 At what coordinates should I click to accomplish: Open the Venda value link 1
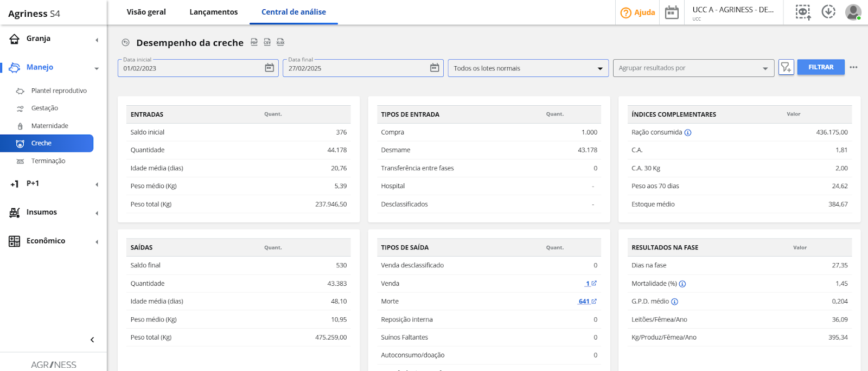tap(588, 284)
